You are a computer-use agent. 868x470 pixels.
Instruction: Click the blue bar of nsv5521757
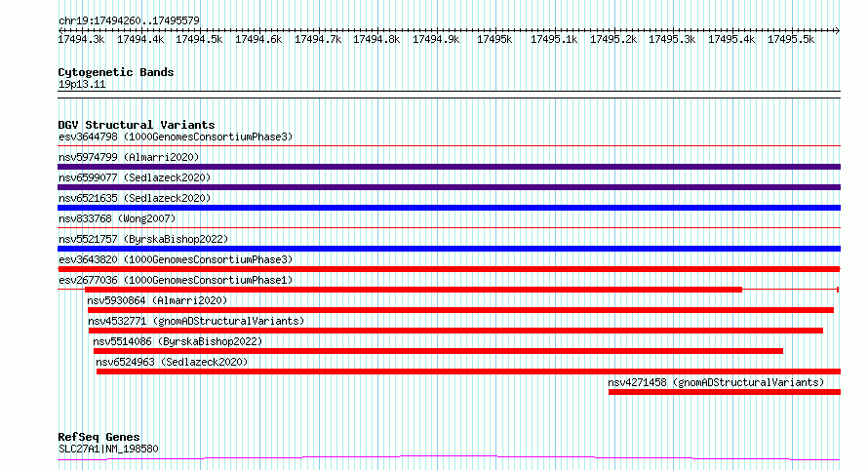pyautogui.click(x=449, y=249)
